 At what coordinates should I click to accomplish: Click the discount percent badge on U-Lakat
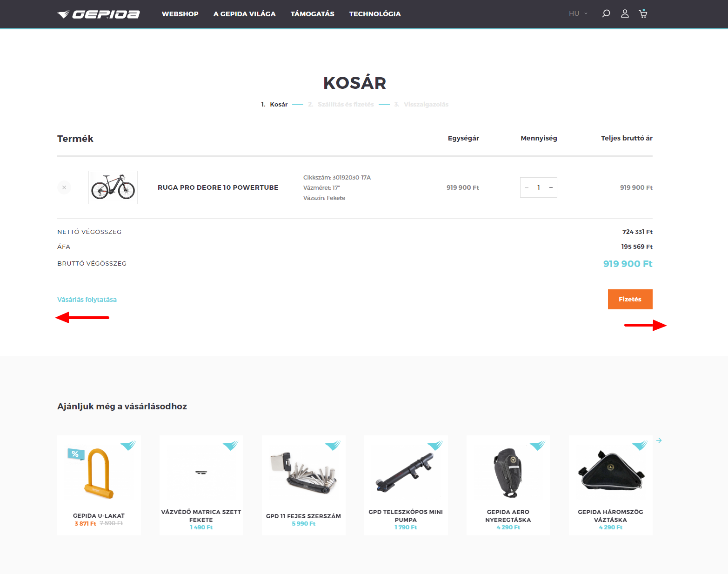click(x=76, y=454)
